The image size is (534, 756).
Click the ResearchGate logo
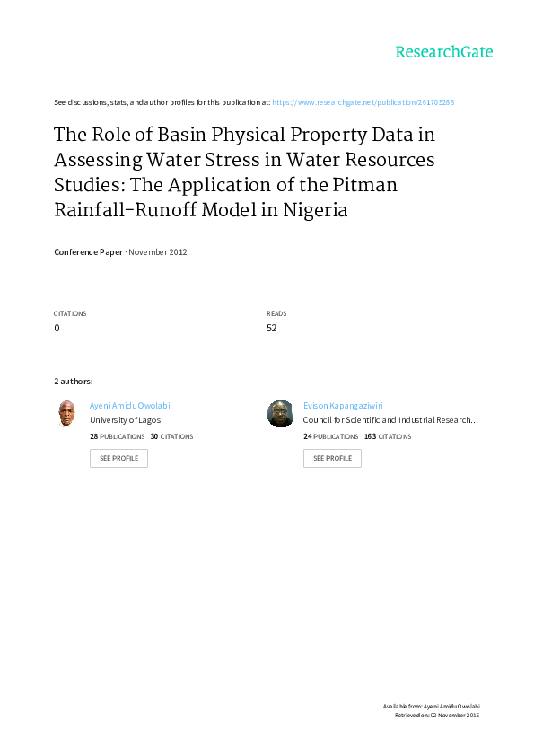pyautogui.click(x=444, y=52)
